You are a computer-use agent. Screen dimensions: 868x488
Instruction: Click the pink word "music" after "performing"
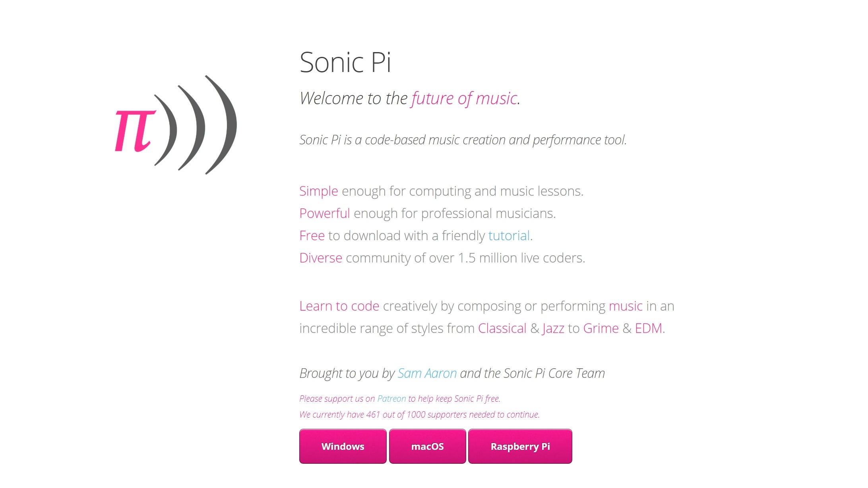pos(625,306)
